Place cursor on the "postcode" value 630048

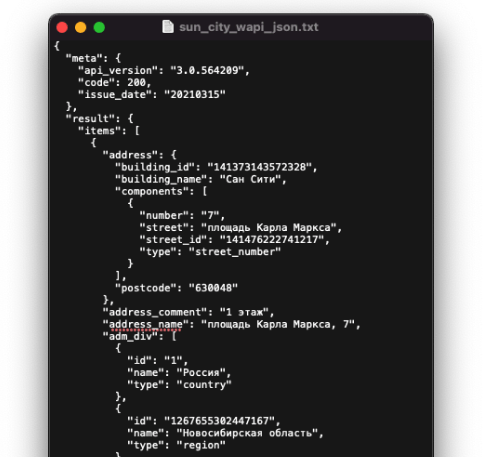213,288
